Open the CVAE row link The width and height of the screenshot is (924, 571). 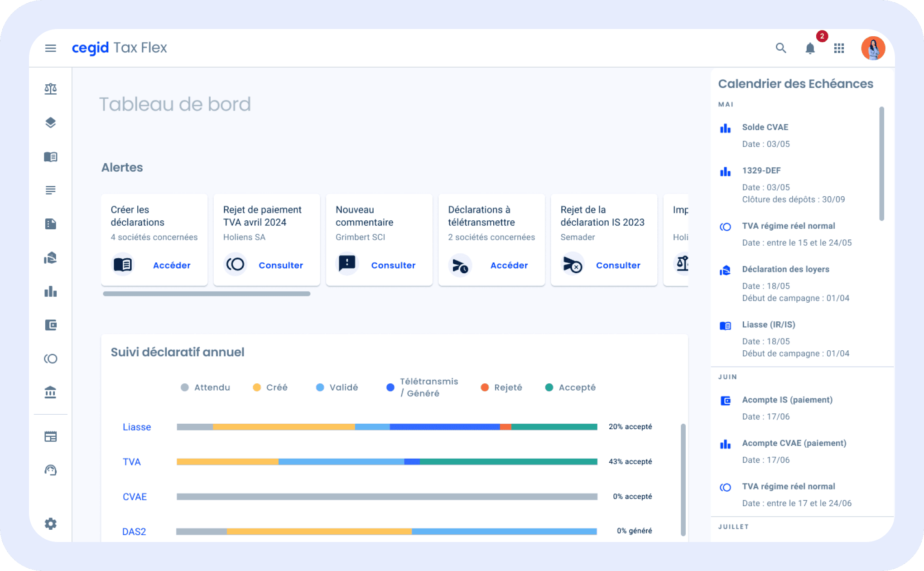pos(135,497)
